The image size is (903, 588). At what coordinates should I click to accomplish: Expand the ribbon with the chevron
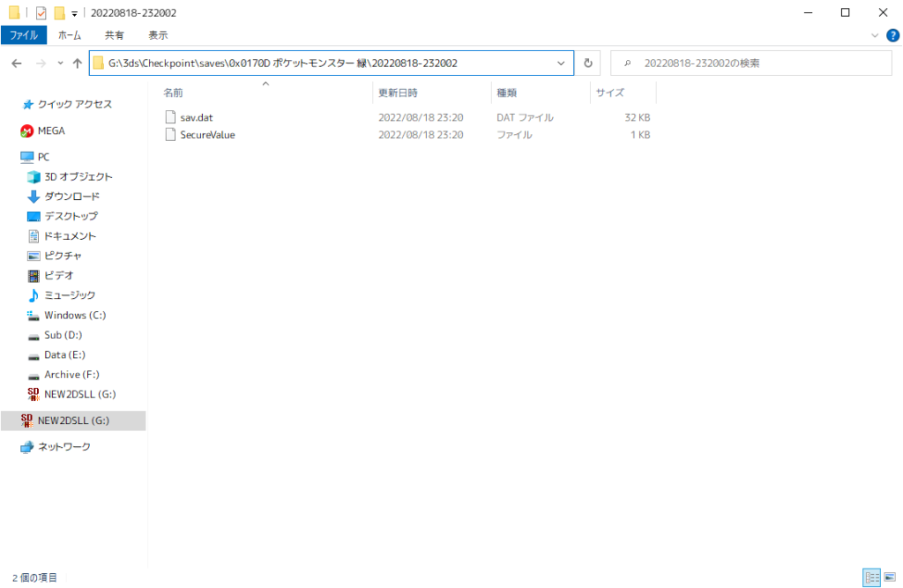(x=875, y=35)
